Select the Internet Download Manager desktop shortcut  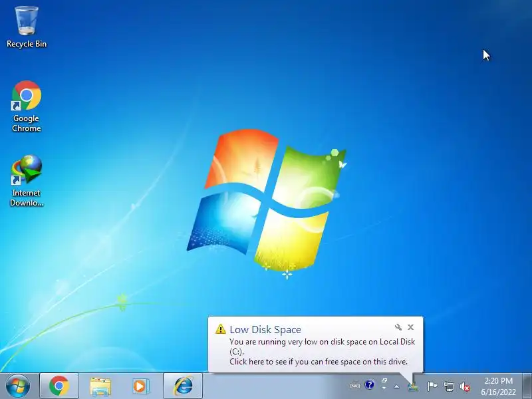pos(27,180)
